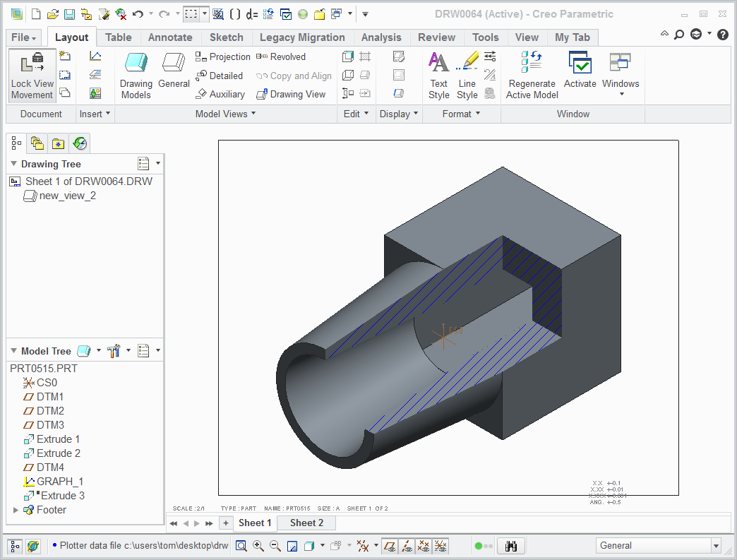Click the Redo arrow icon

point(164,14)
